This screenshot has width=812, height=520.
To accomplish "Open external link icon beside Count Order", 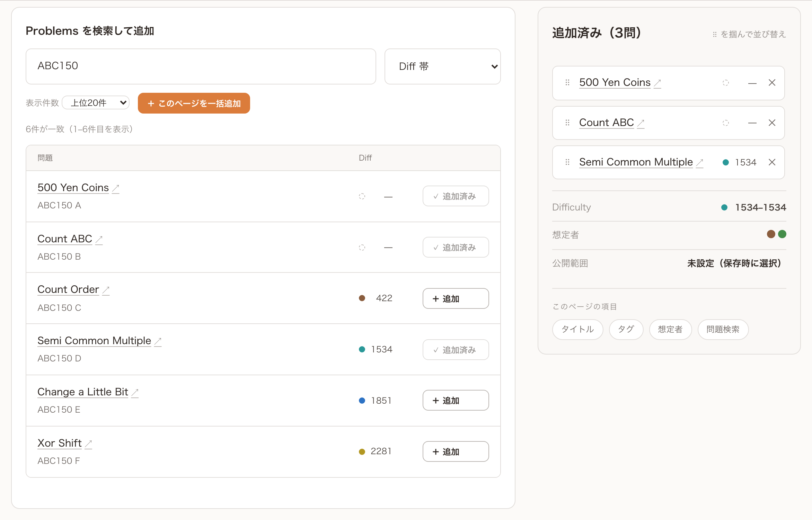I will (106, 290).
